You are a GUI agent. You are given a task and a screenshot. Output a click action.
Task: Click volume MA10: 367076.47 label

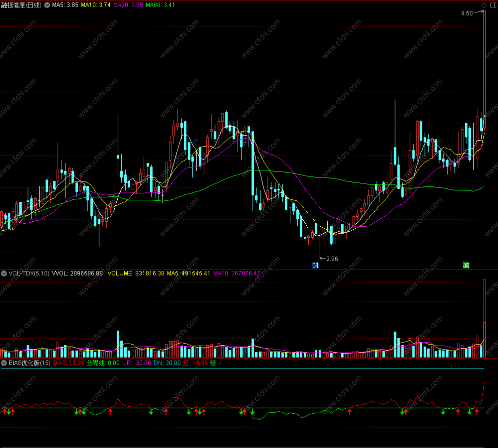coord(237,273)
